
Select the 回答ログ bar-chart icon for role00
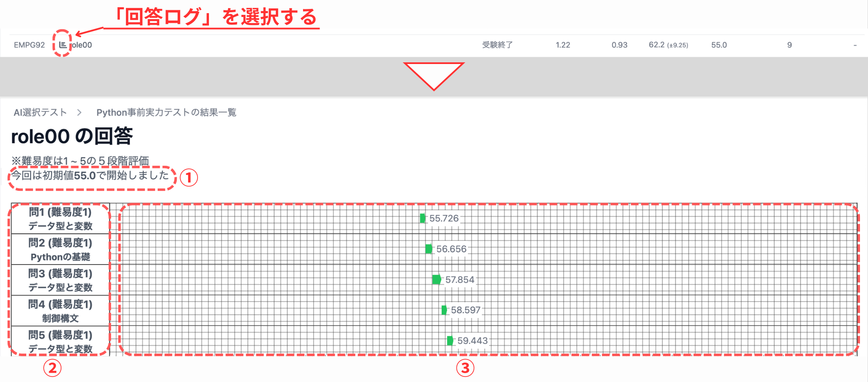point(63,45)
